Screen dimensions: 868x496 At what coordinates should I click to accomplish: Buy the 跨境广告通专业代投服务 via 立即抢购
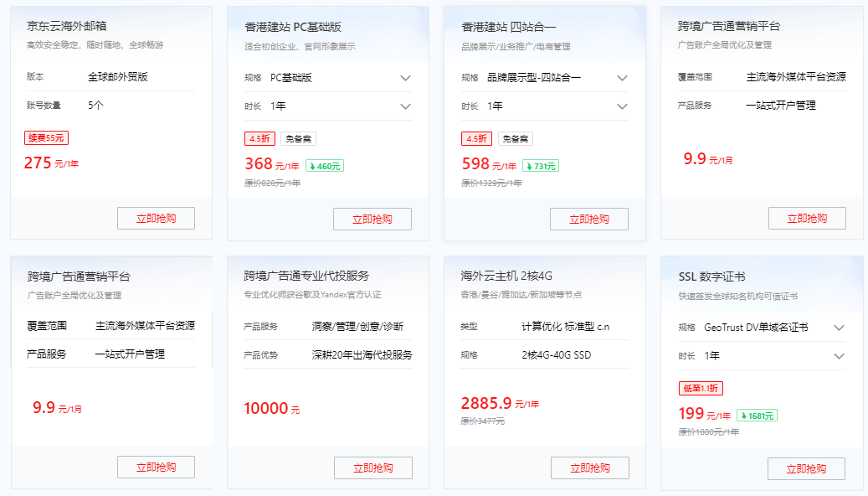point(372,468)
